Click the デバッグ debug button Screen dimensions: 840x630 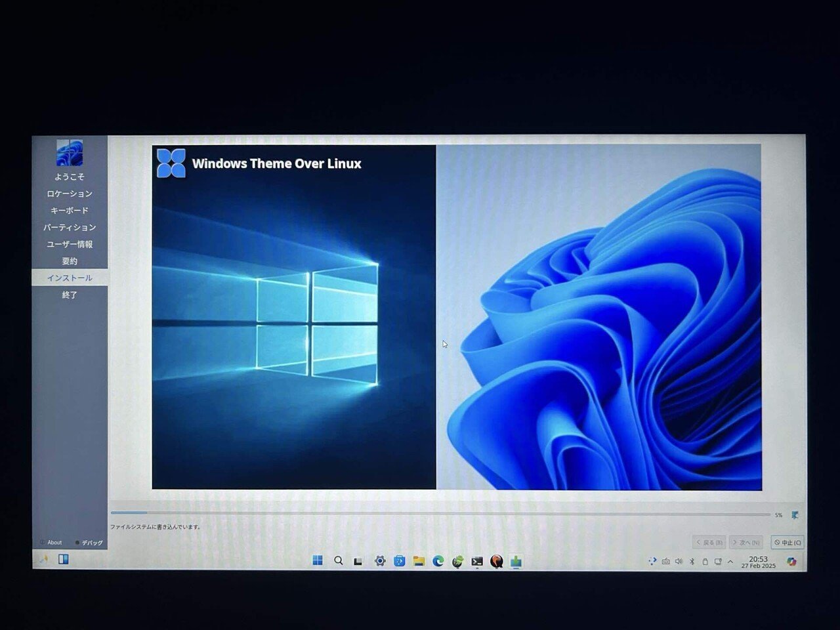click(89, 543)
